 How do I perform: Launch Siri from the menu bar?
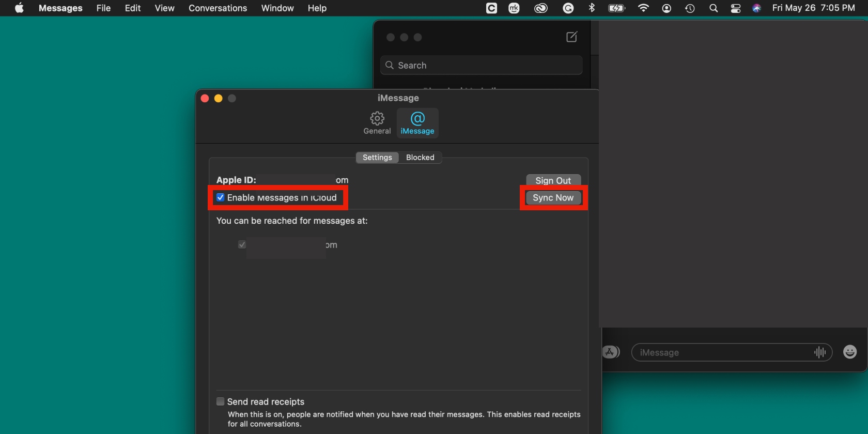(756, 8)
